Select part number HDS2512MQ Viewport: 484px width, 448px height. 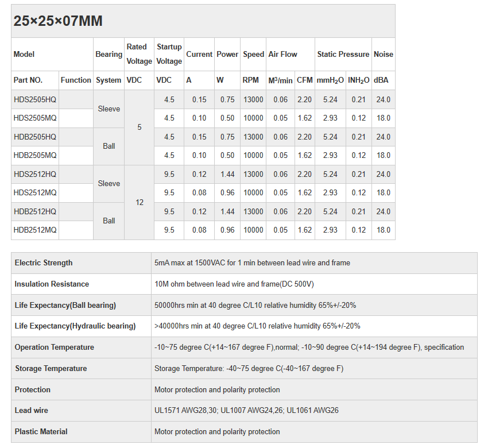click(x=35, y=192)
